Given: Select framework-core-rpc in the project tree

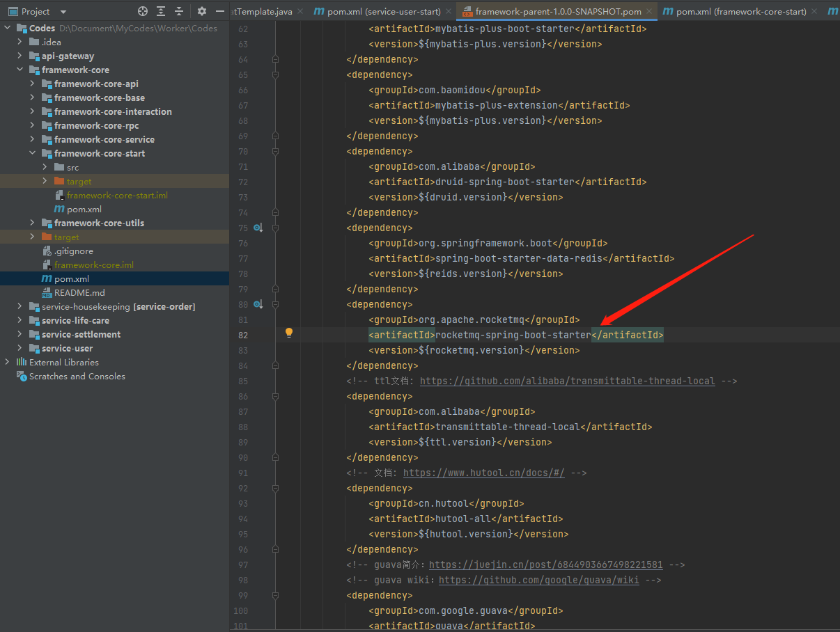Looking at the screenshot, I should coord(96,126).
